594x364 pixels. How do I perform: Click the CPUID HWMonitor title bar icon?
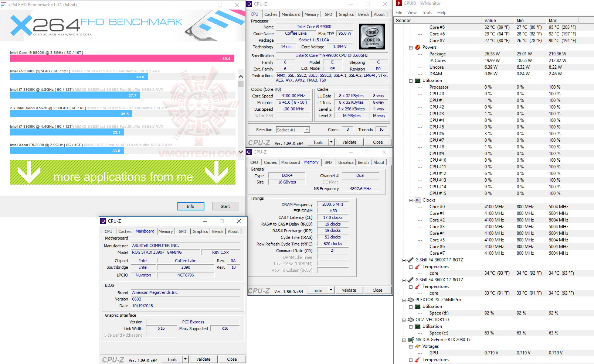[x=398, y=3]
